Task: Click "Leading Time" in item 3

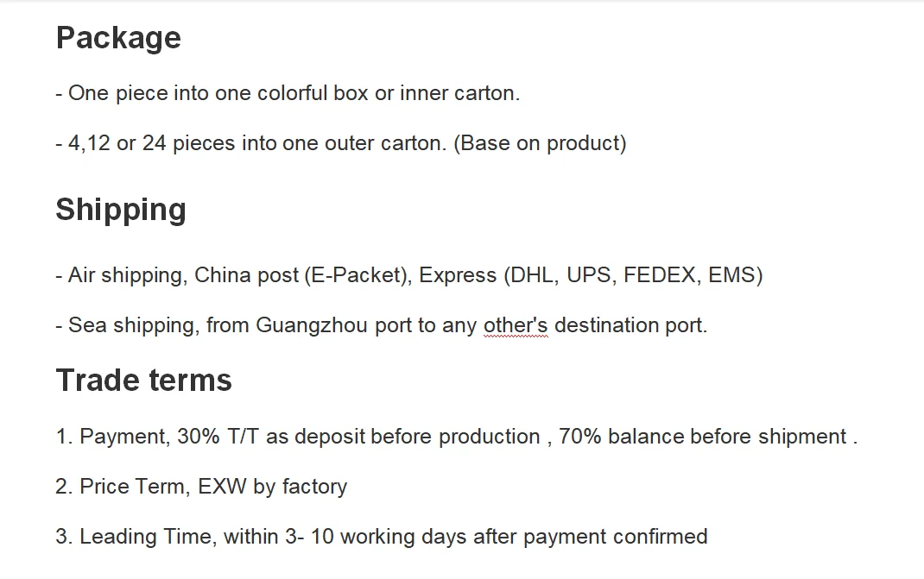Action: coord(145,538)
